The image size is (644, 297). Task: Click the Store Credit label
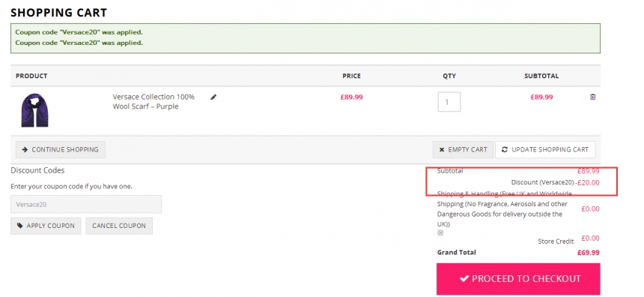(x=556, y=241)
